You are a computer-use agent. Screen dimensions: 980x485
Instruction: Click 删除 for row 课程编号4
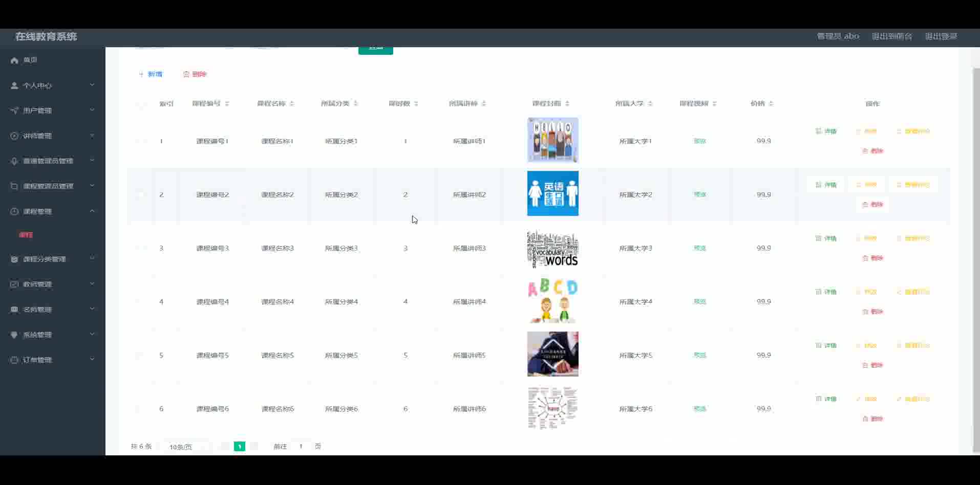pyautogui.click(x=872, y=312)
